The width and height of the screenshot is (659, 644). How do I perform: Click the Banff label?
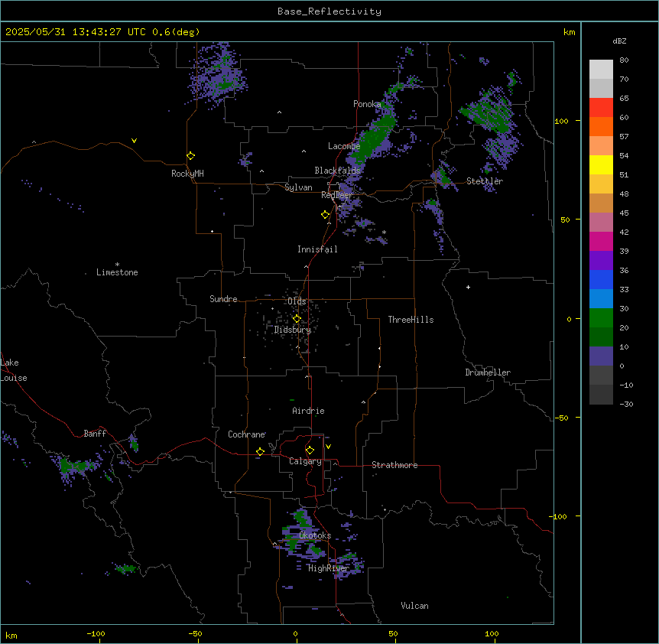pos(95,434)
